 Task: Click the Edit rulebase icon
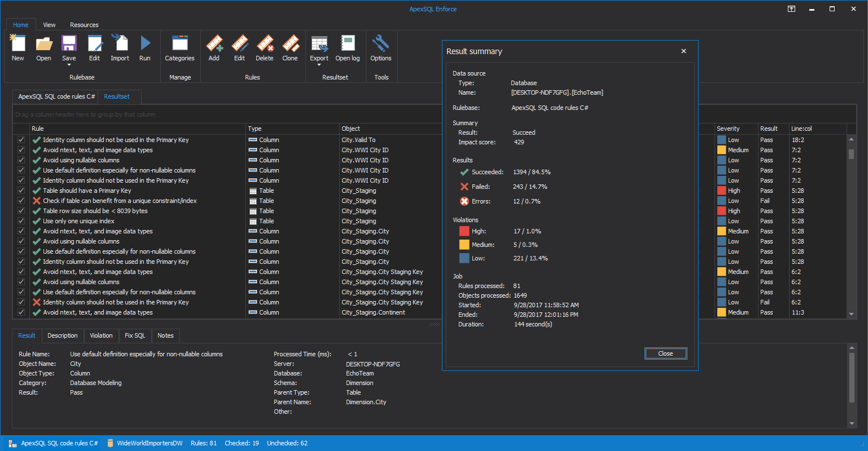(94, 43)
